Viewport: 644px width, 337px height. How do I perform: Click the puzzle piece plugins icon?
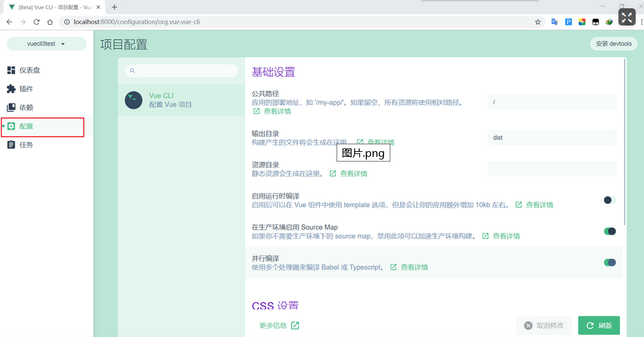(x=11, y=88)
